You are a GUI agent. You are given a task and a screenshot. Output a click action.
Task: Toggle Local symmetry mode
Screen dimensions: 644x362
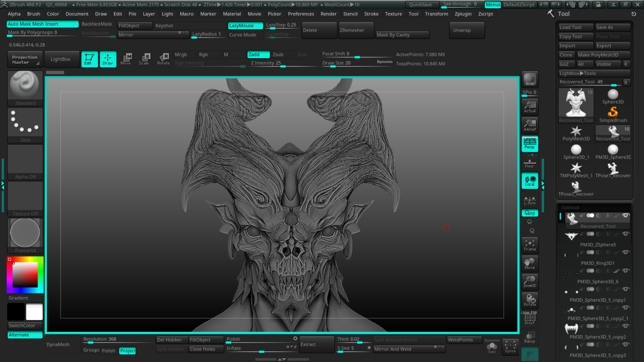530,181
